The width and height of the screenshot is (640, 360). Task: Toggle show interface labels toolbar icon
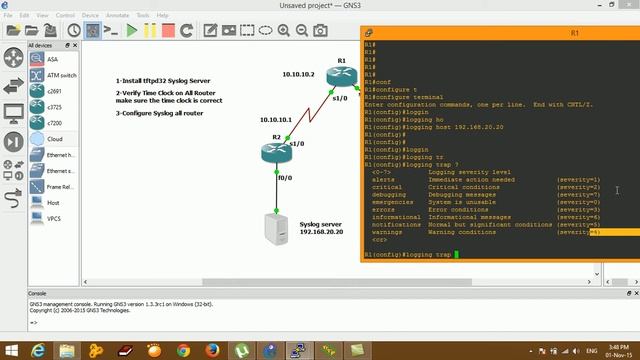pyautogui.click(x=93, y=31)
